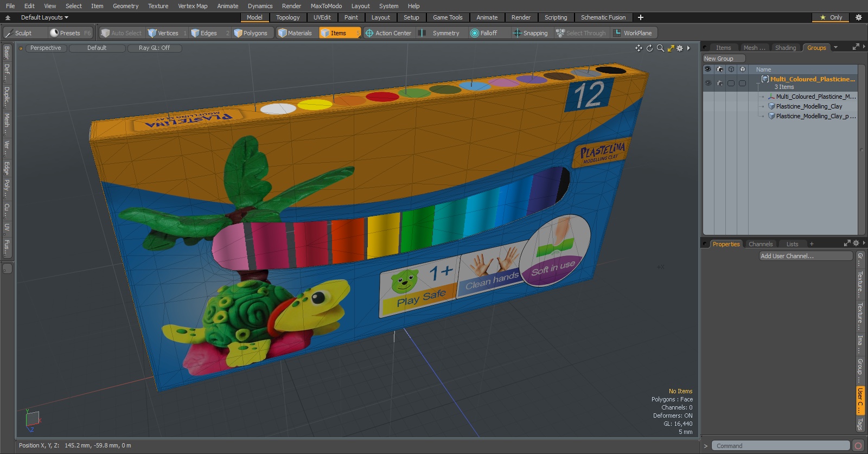868x454 pixels.
Task: Open the Geometry menu
Action: [x=125, y=6]
